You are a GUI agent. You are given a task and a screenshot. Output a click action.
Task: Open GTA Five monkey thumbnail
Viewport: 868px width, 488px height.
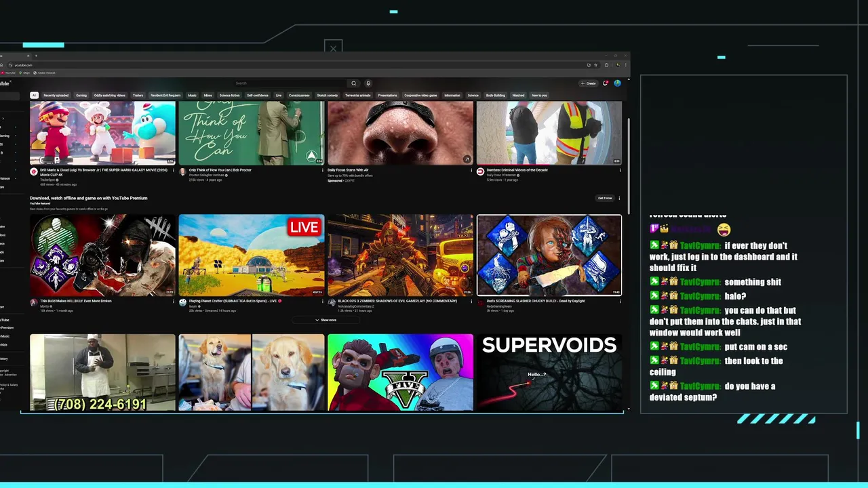click(x=400, y=373)
